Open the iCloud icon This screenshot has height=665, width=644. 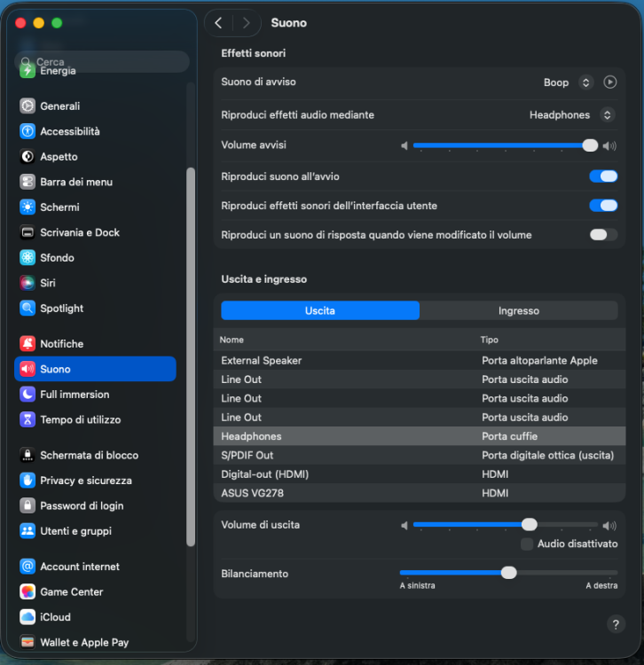[x=27, y=617]
